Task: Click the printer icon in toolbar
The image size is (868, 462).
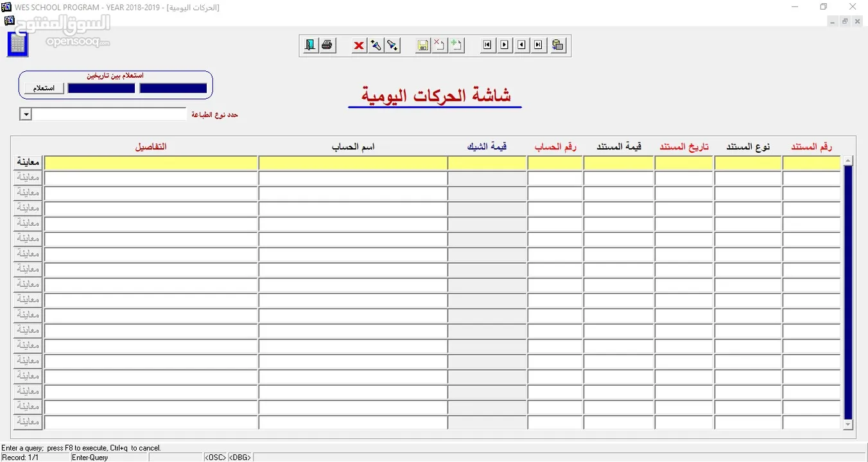Action: coord(327,46)
